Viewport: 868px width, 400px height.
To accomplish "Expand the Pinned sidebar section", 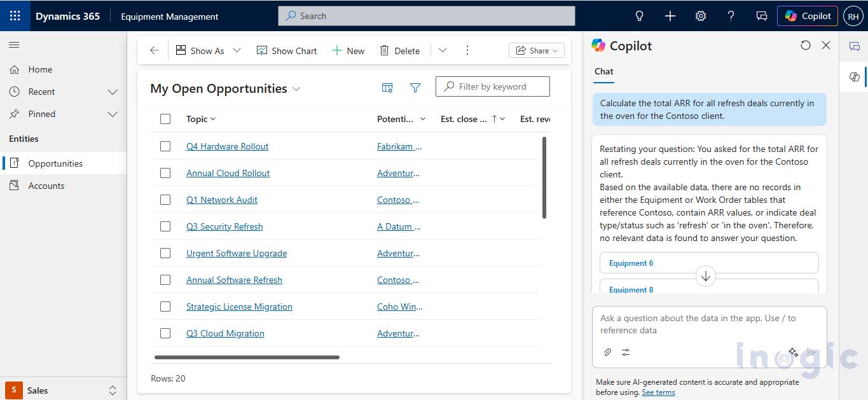I will (x=113, y=114).
